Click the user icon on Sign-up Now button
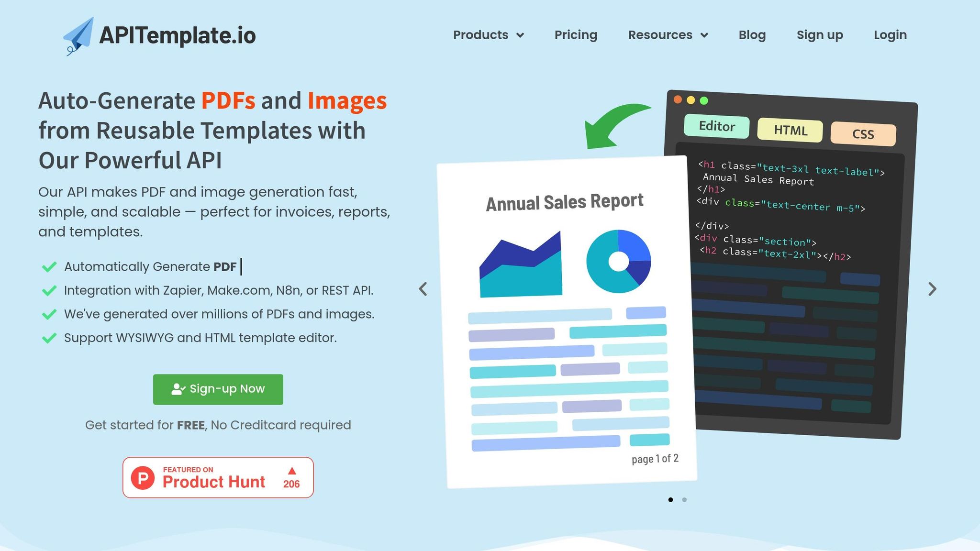Image resolution: width=980 pixels, height=551 pixels. point(178,389)
